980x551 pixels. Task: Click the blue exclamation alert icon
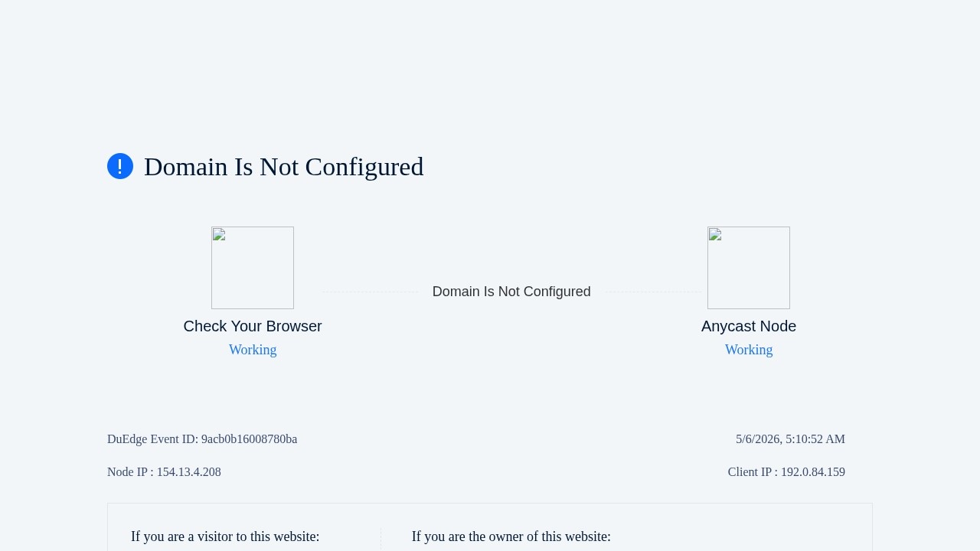pos(120,166)
